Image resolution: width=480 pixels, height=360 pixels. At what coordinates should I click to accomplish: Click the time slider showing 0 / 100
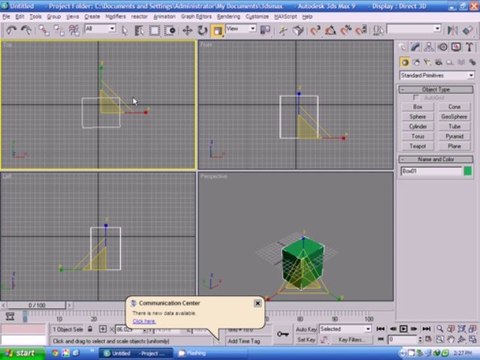(37, 305)
